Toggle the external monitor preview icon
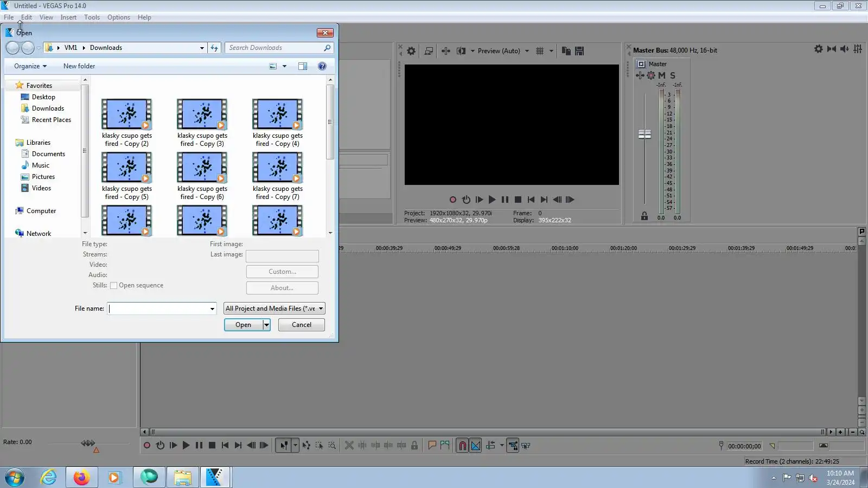 (x=429, y=51)
